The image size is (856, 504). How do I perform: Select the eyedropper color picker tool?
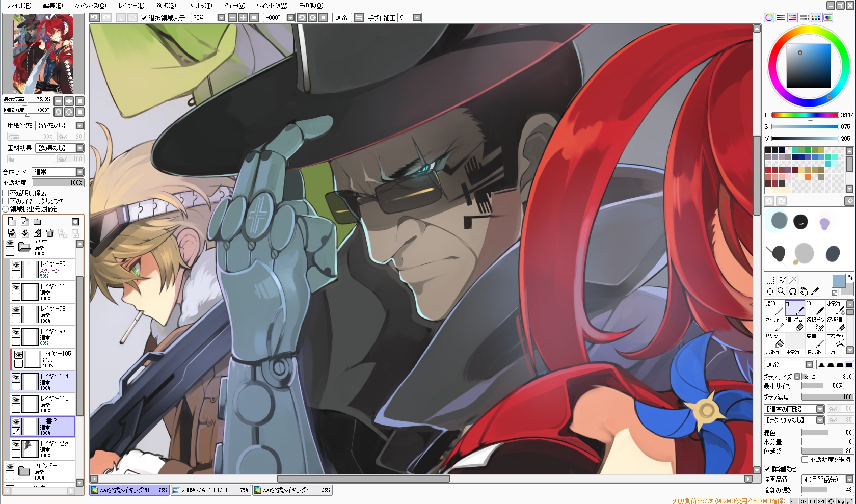pos(815,291)
